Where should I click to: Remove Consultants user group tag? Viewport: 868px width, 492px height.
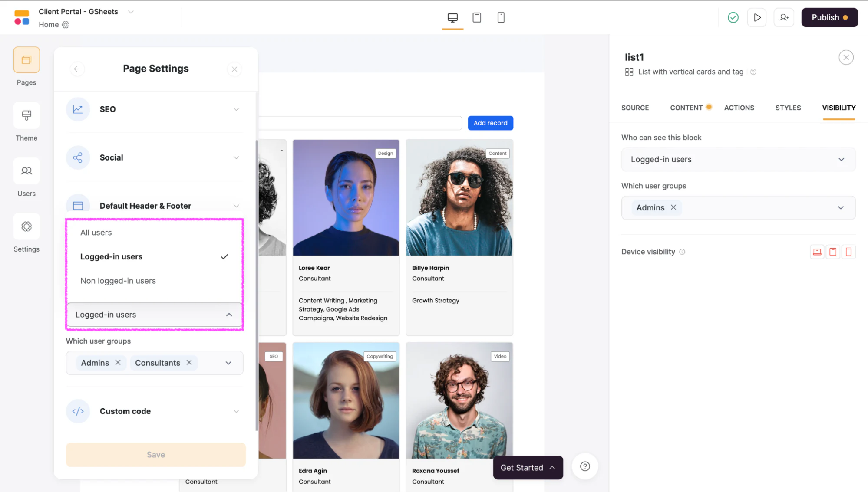click(x=189, y=363)
